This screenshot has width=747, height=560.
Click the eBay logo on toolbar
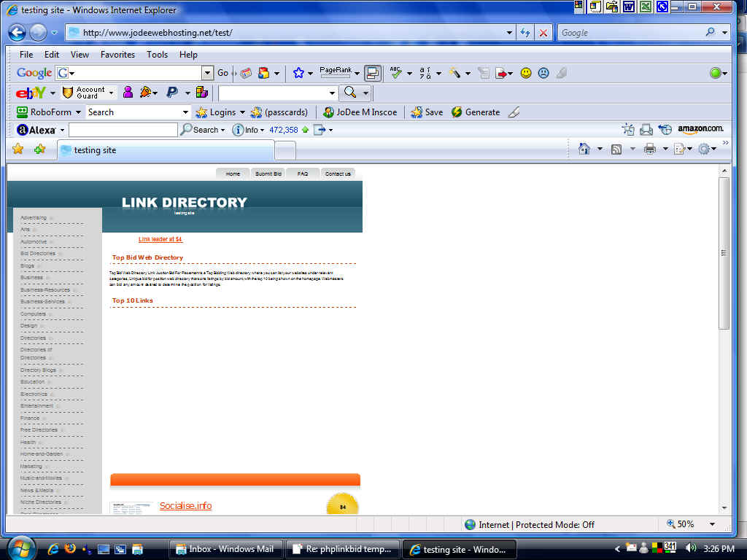tap(31, 93)
